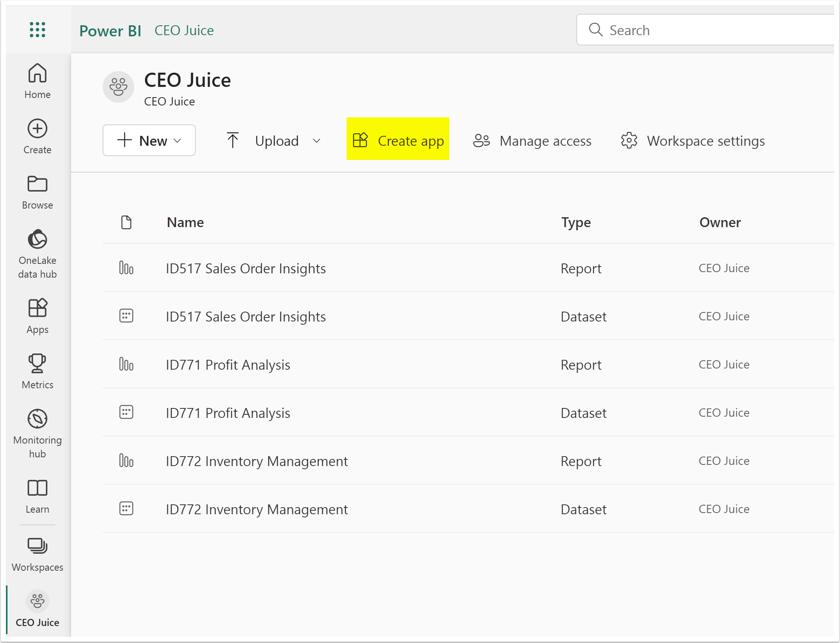Expand the New dropdown button
The image size is (840, 643).
(x=149, y=140)
